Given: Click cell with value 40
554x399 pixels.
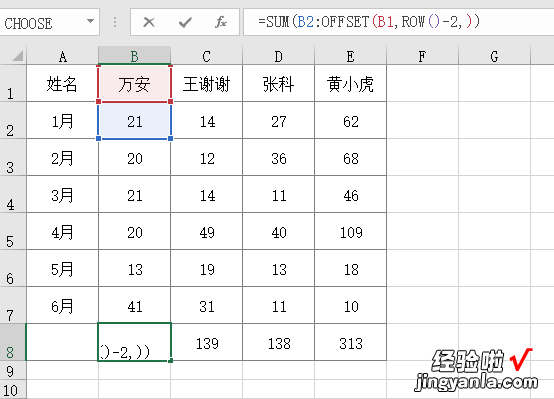Looking at the screenshot, I should (278, 231).
